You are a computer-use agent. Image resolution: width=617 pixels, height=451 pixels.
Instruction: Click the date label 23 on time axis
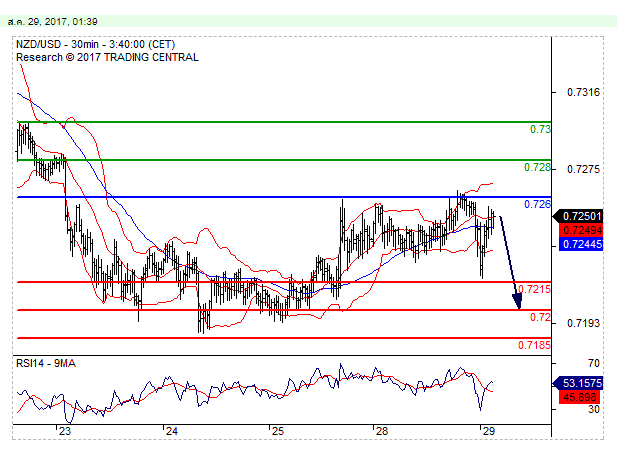tap(65, 431)
